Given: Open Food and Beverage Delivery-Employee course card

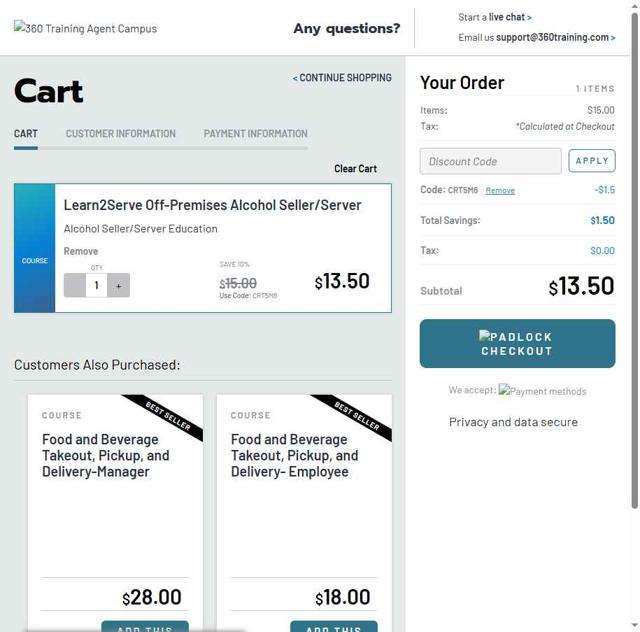Looking at the screenshot, I should pyautogui.click(x=294, y=455).
